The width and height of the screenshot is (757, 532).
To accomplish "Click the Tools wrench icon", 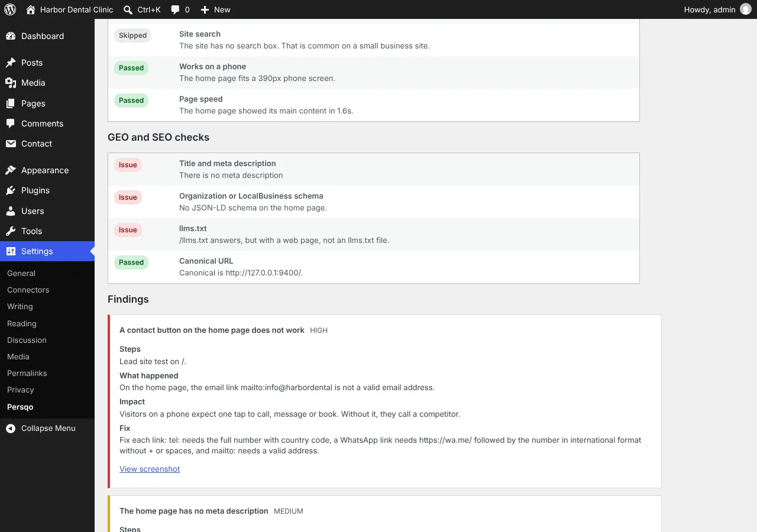I will click(x=11, y=231).
